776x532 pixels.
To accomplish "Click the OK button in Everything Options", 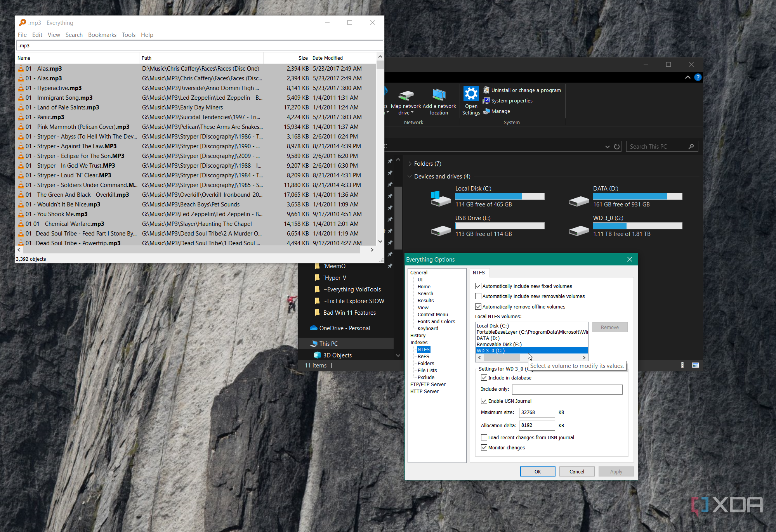I will click(537, 472).
